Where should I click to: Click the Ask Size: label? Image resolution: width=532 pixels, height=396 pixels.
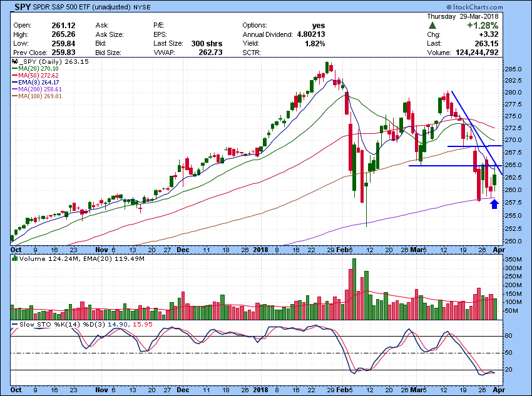pos(110,34)
